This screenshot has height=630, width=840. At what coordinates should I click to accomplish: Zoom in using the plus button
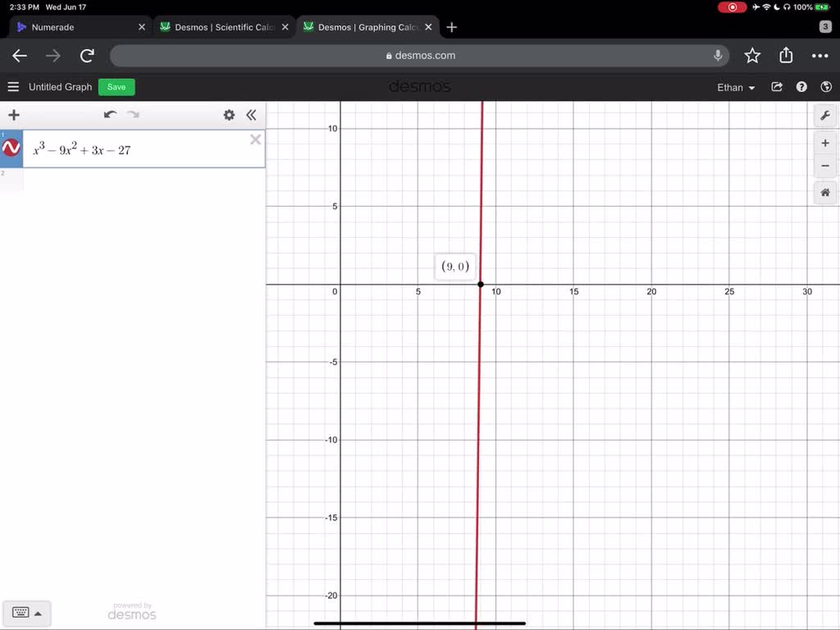(x=825, y=142)
